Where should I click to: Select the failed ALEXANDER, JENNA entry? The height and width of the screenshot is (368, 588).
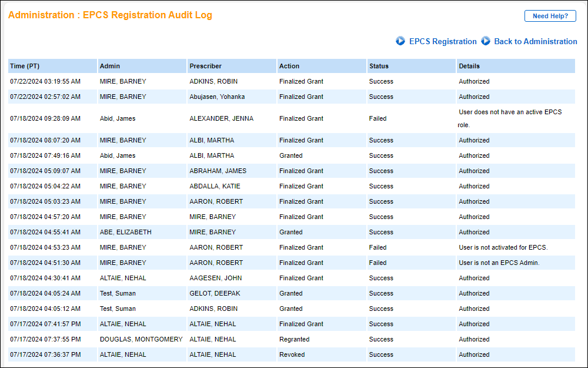click(x=235, y=118)
